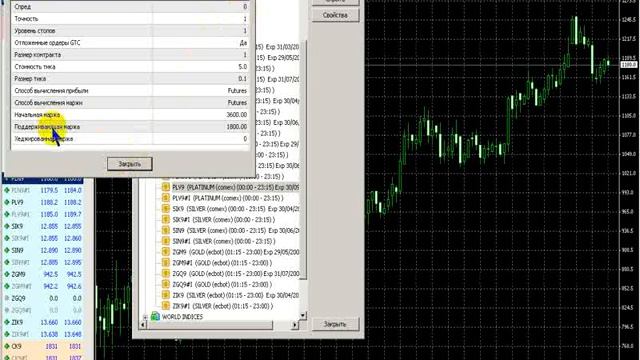Click the Поддерживающая маржа value 1800.00

point(237,127)
